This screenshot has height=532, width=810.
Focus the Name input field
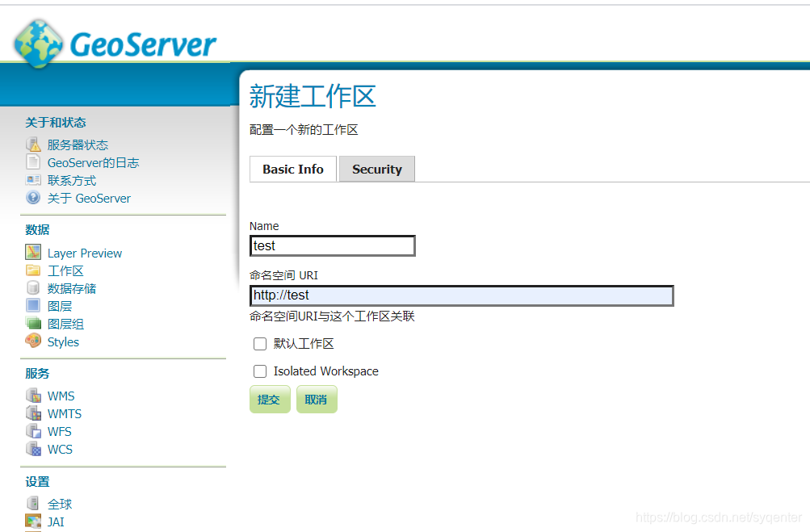coord(333,246)
